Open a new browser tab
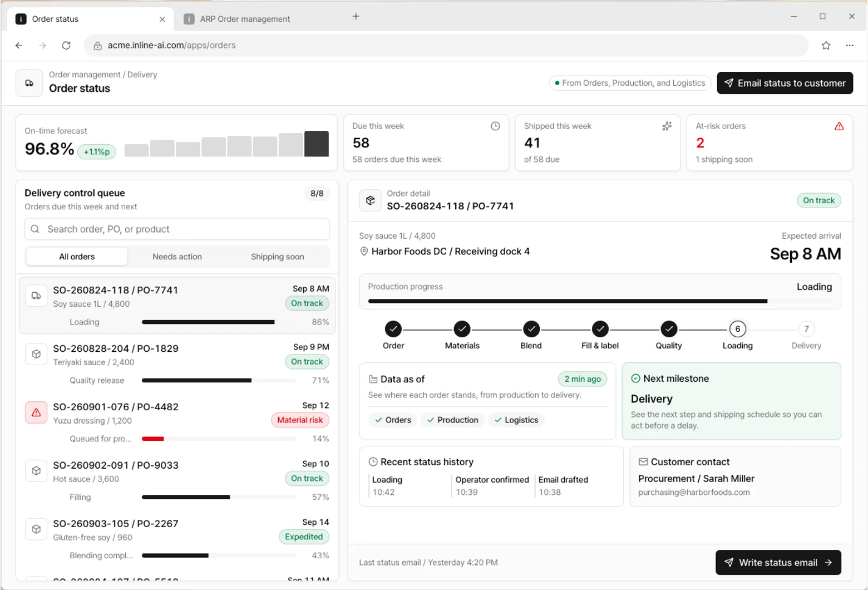The image size is (868, 590). [x=356, y=17]
